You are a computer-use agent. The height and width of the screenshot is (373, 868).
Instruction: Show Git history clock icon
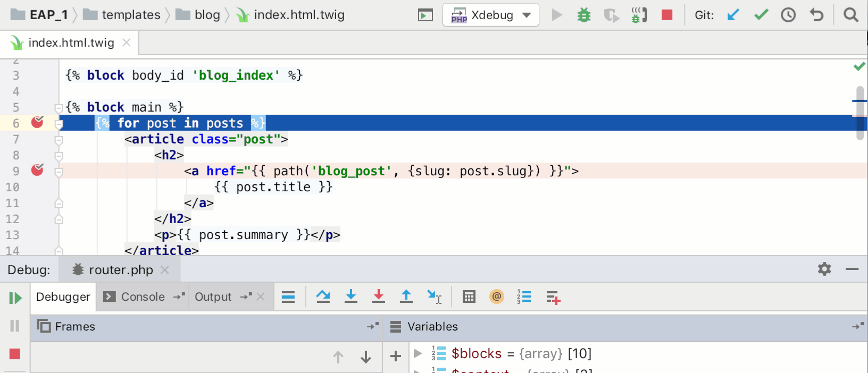(788, 15)
